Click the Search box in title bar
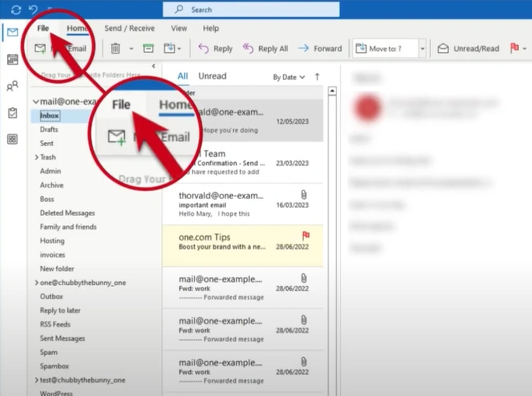 pyautogui.click(x=251, y=9)
